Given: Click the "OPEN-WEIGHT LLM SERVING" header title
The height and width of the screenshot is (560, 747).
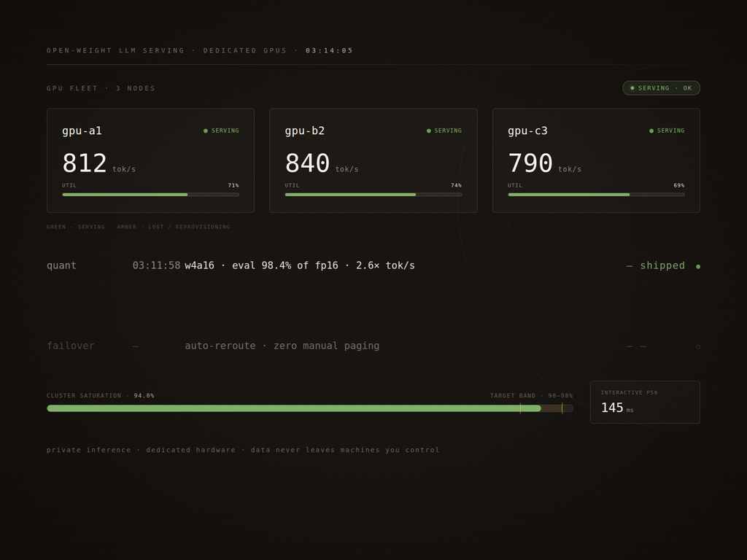Looking at the screenshot, I should pyautogui.click(x=115, y=50).
